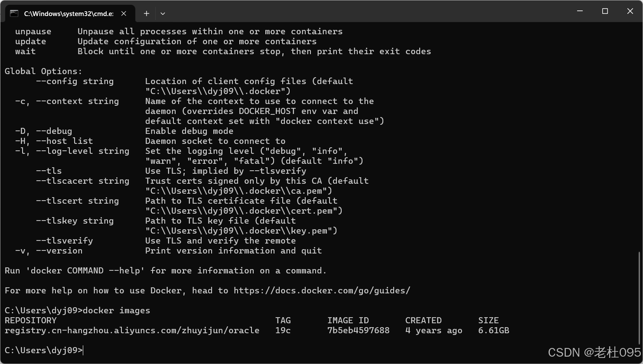The image size is (643, 364).
Task: Click the cmd icon in tab
Action: (x=14, y=13)
